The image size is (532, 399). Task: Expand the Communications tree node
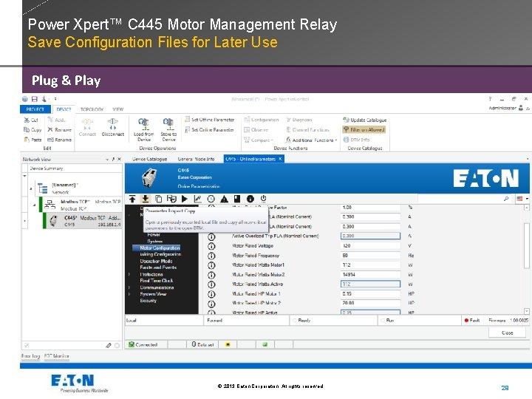(129, 287)
